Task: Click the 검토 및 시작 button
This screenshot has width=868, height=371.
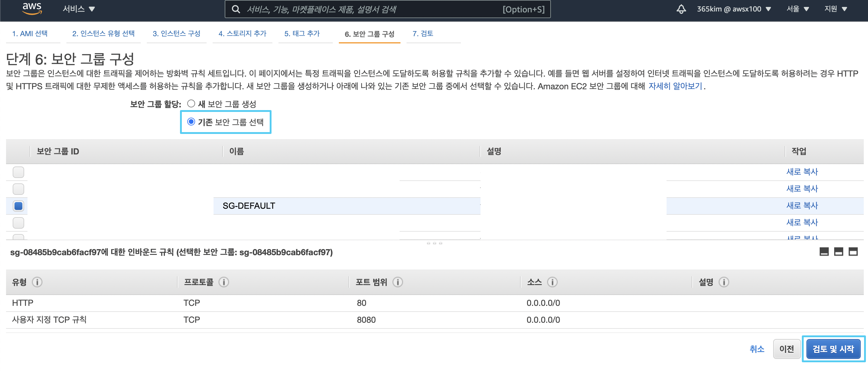Action: [833, 349]
